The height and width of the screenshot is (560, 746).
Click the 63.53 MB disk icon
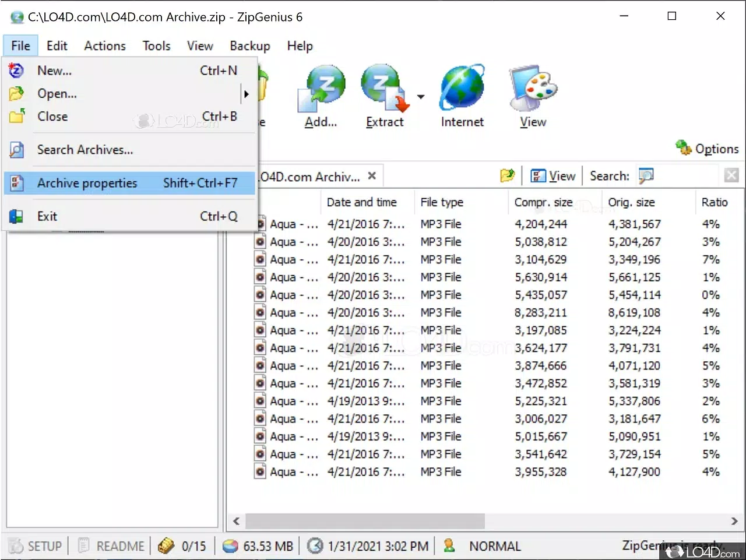[x=231, y=546]
